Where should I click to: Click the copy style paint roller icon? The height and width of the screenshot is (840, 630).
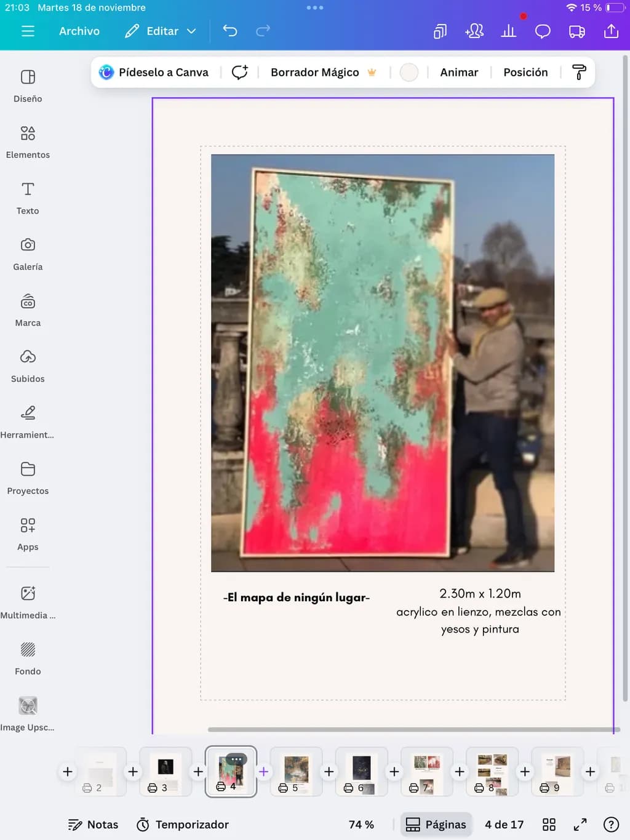coord(579,72)
